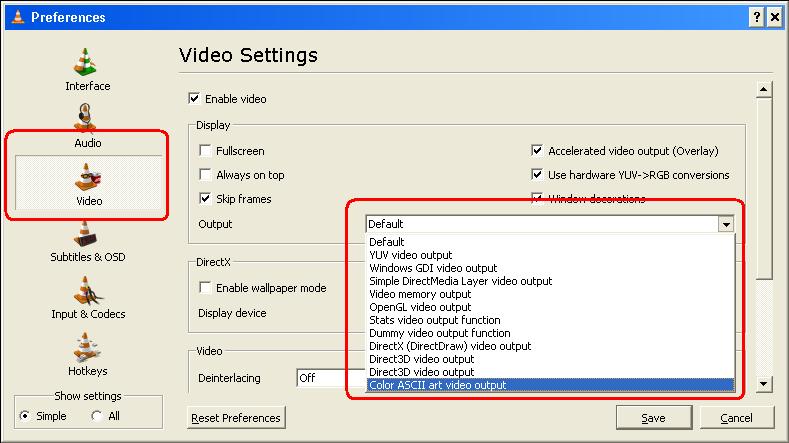The width and height of the screenshot is (789, 443).
Task: Choose Video memory output
Action: pos(550,294)
